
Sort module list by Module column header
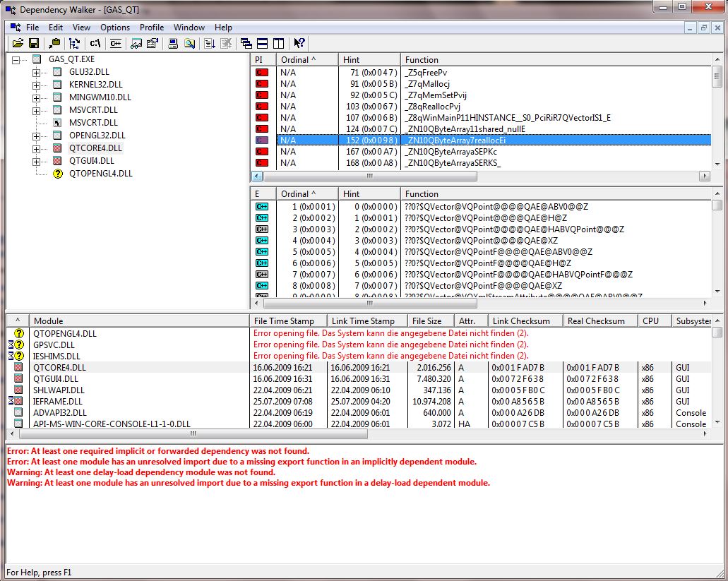[139, 321]
